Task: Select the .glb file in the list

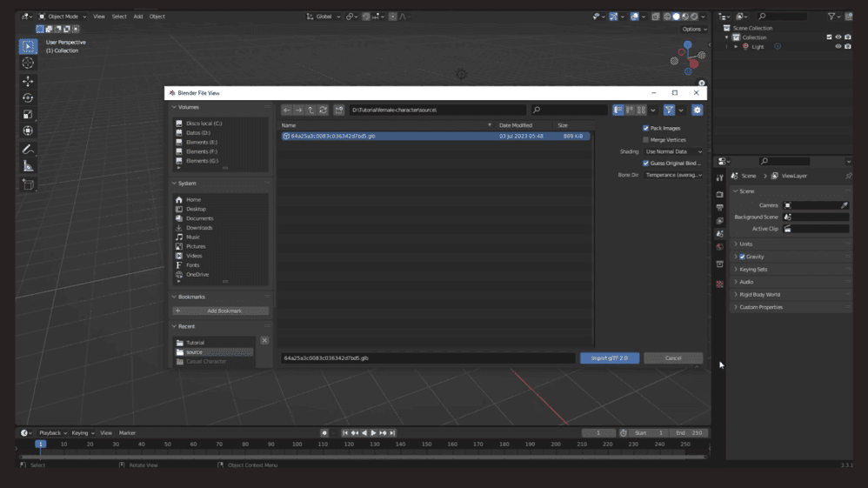Action: click(x=333, y=137)
